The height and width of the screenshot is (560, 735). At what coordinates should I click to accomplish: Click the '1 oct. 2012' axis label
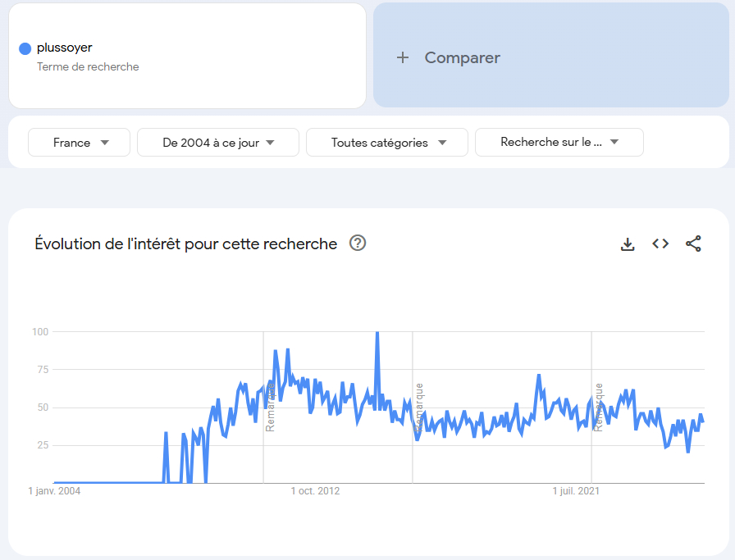315,491
